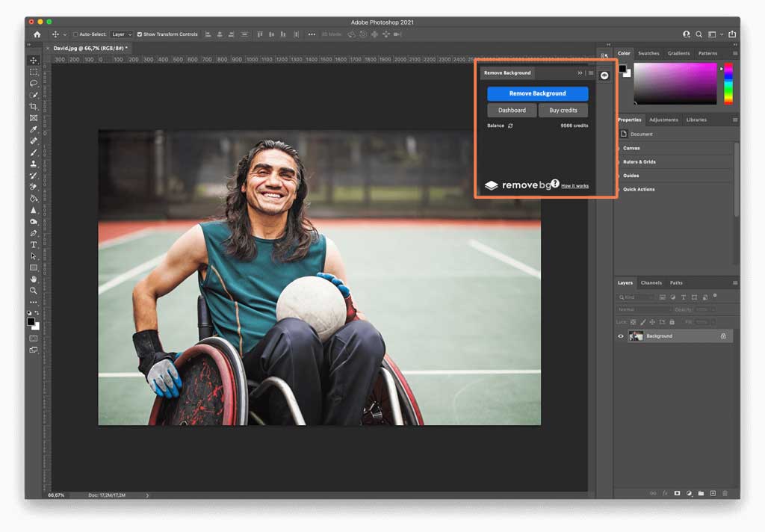Pick a color in the Color panel field

click(x=675, y=83)
